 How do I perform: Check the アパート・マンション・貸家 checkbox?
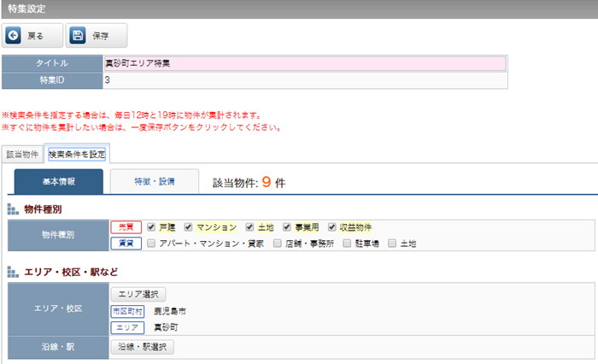(x=151, y=243)
